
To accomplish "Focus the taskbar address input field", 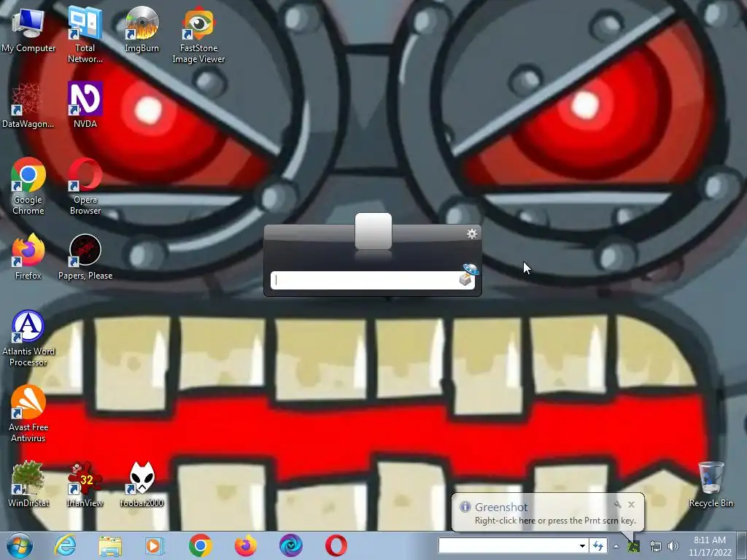I will pos(508,545).
